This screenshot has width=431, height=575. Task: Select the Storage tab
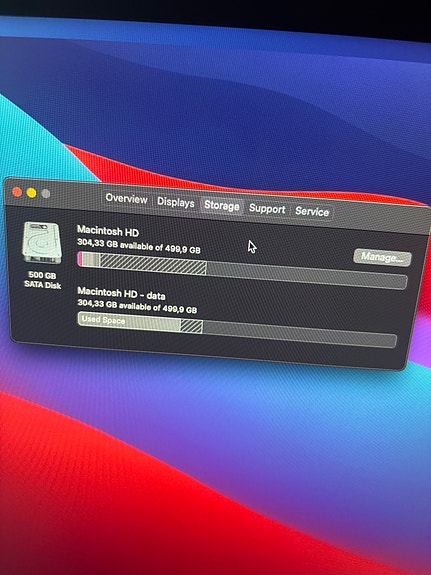[222, 206]
